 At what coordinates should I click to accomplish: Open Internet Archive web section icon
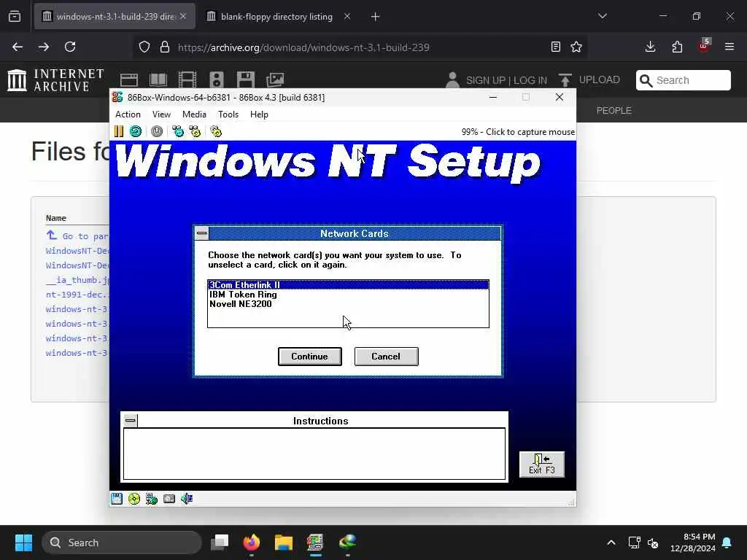[129, 79]
